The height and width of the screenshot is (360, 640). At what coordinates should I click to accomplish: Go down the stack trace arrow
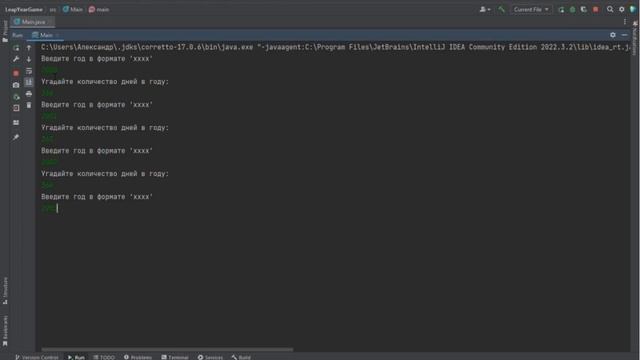29,59
